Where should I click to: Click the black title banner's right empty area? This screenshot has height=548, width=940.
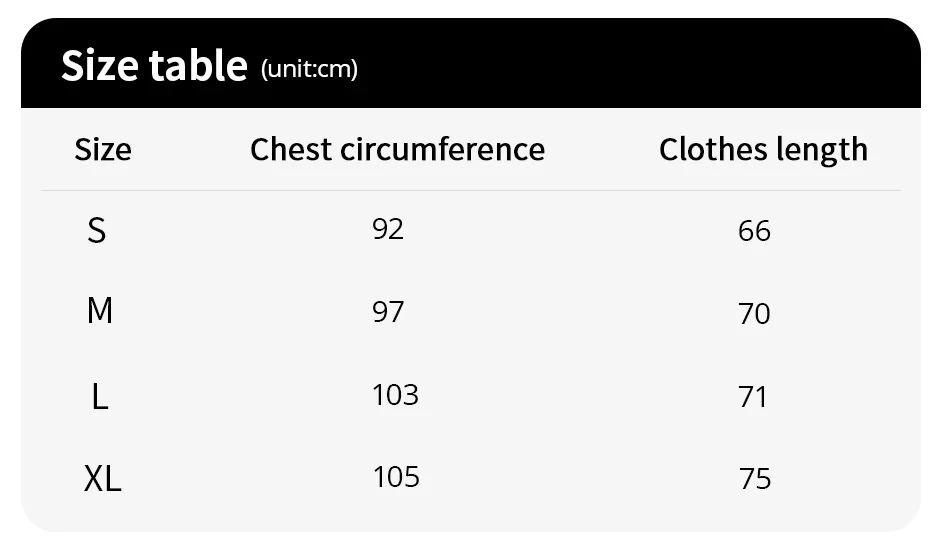tap(700, 65)
